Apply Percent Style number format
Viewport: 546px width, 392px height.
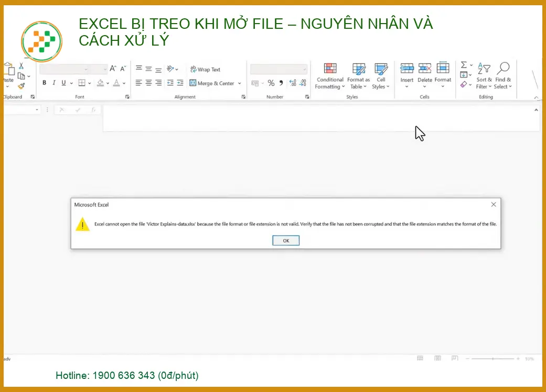click(x=271, y=83)
